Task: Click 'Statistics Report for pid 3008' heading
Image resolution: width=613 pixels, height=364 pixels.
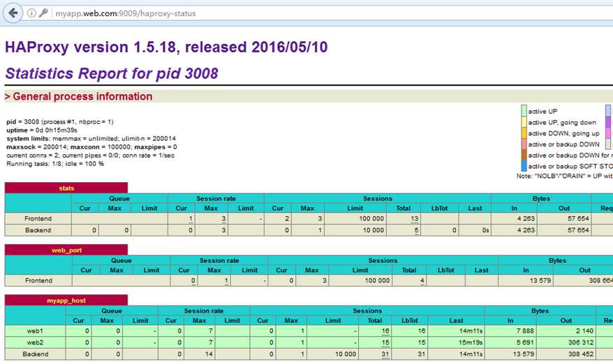Action: click(x=112, y=73)
